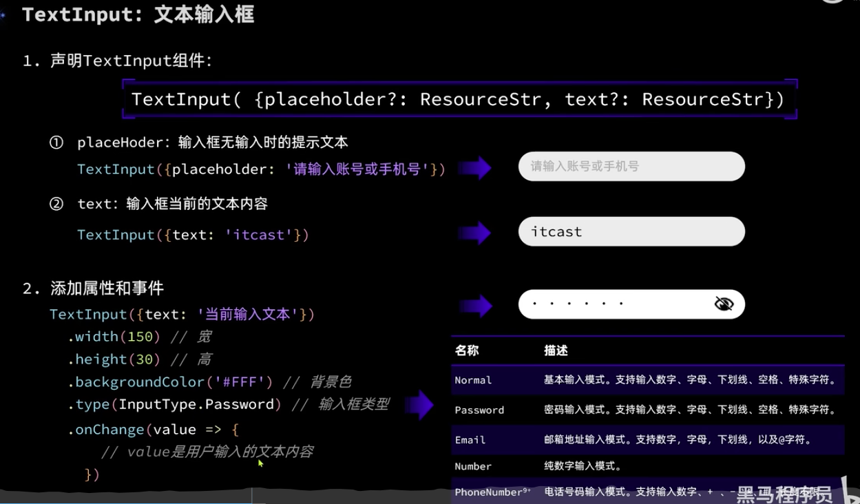
Task: Click the arrow pointing to the input type table
Action: click(x=419, y=406)
